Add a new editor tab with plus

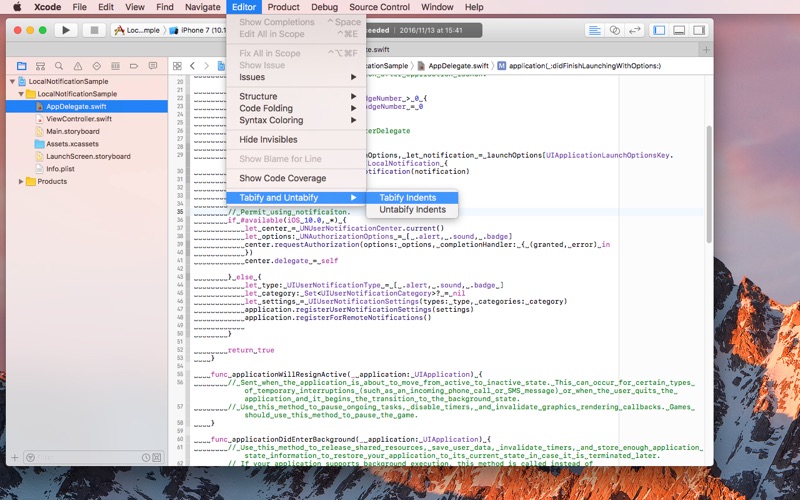706,49
